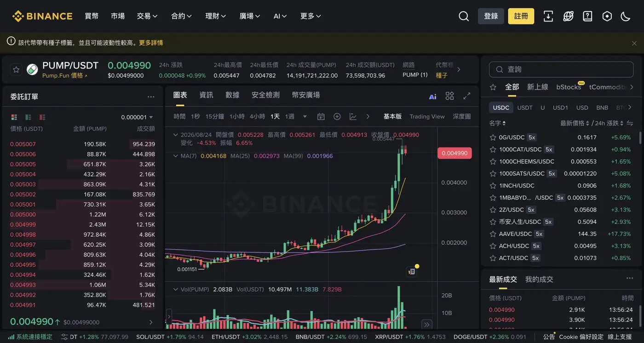The width and height of the screenshot is (644, 343).
Task: Open the 更多詳情 link
Action: pos(151,43)
